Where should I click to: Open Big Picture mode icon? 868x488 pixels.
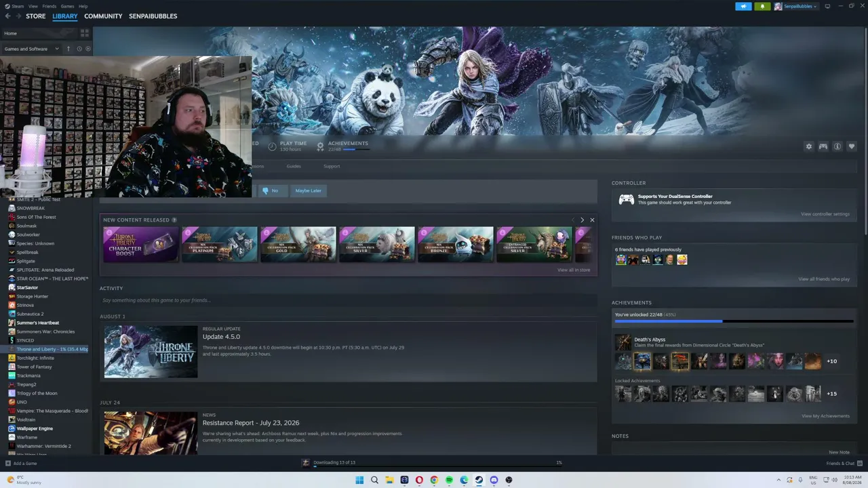827,6
